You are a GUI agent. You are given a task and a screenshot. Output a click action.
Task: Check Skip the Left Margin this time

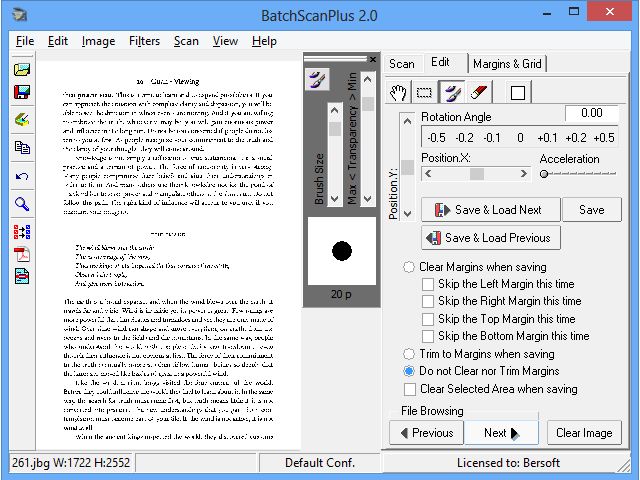[428, 284]
